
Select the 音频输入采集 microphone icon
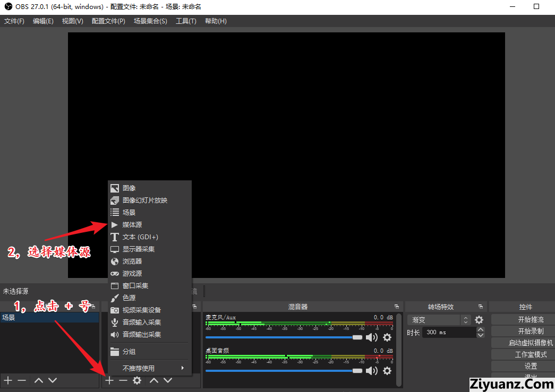point(114,323)
